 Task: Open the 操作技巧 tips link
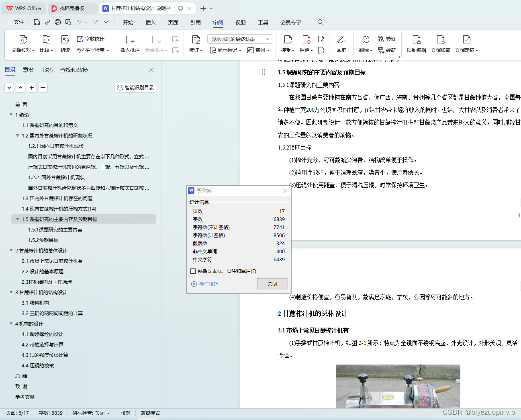click(205, 284)
